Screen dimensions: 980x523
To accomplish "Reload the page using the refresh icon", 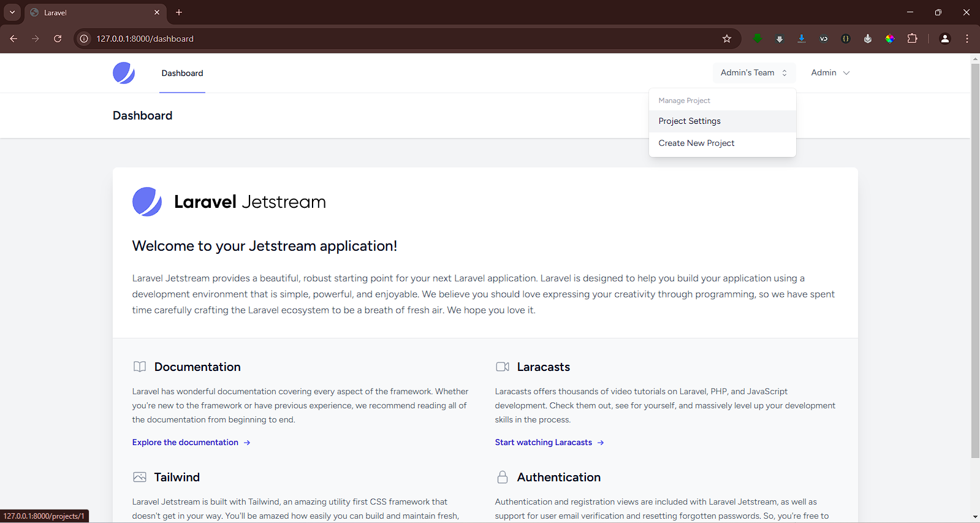I will pyautogui.click(x=58, y=39).
